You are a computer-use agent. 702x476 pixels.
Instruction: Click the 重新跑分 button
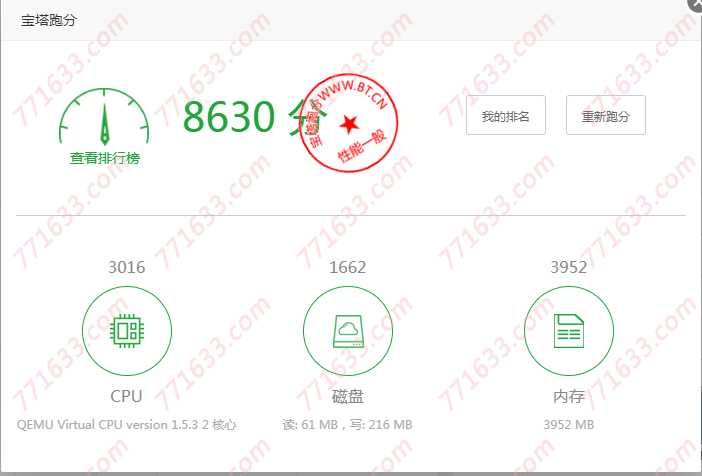pos(606,115)
